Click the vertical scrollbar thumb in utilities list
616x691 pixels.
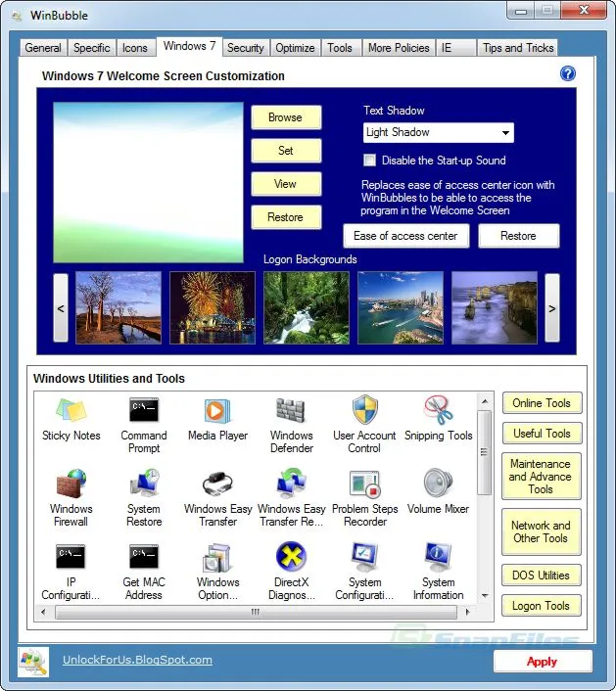tap(485, 453)
